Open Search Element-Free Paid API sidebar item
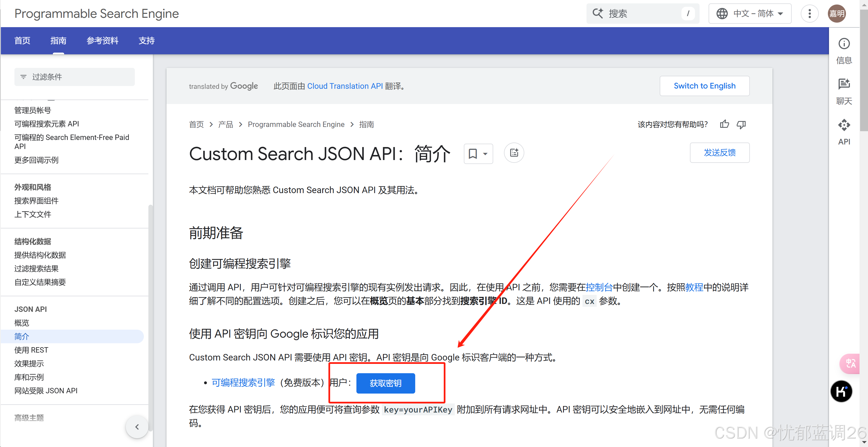Screen dimensions: 868x447 [x=72, y=142]
